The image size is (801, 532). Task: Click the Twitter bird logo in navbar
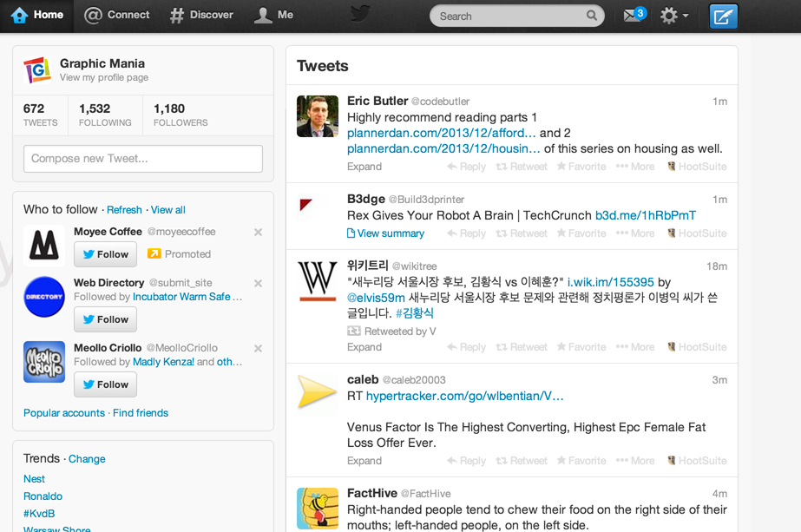[361, 14]
